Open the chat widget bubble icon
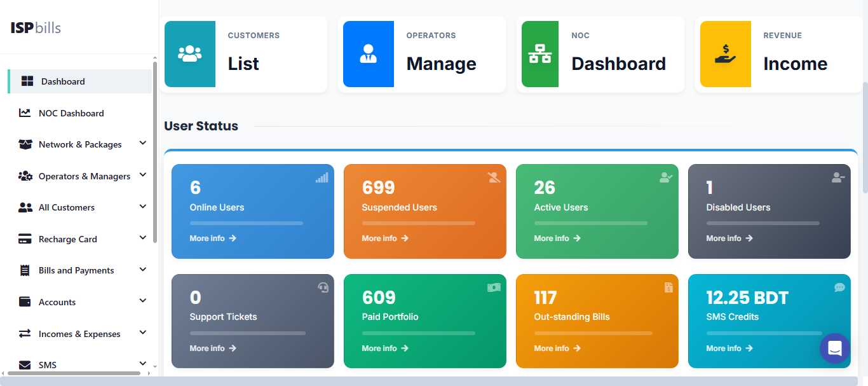The width and height of the screenshot is (868, 386). coord(834,349)
